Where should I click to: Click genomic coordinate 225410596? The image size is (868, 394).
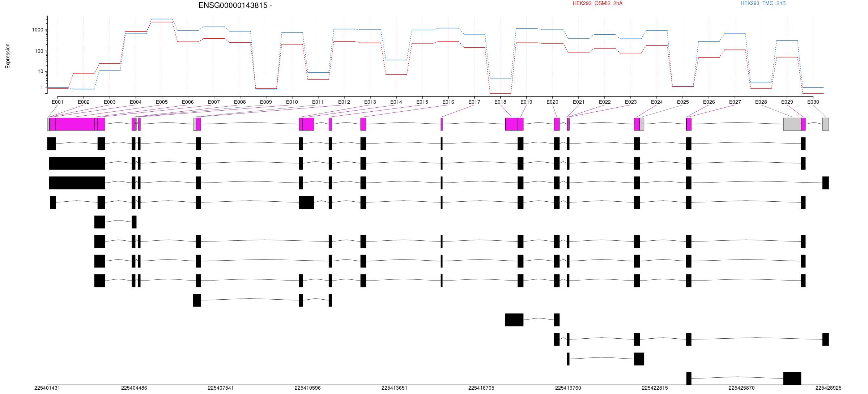(308, 388)
